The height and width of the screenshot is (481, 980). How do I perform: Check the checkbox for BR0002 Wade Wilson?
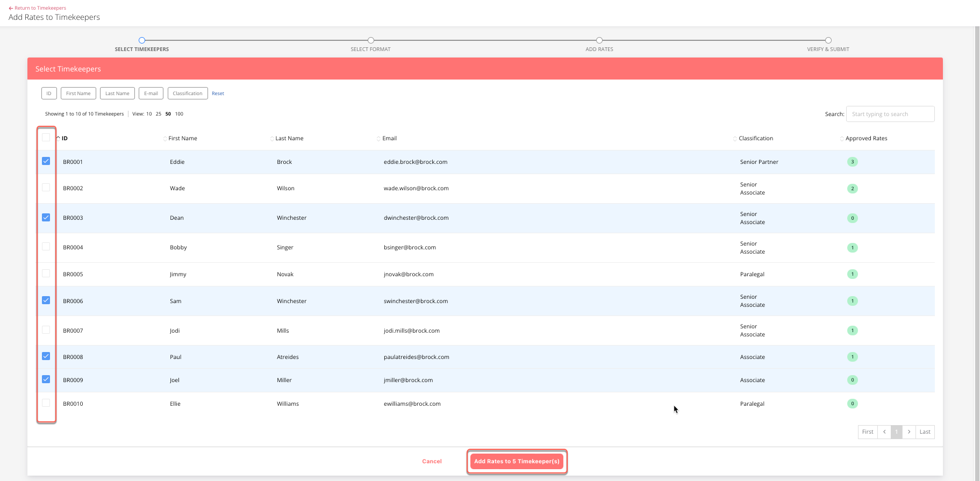pyautogui.click(x=46, y=188)
